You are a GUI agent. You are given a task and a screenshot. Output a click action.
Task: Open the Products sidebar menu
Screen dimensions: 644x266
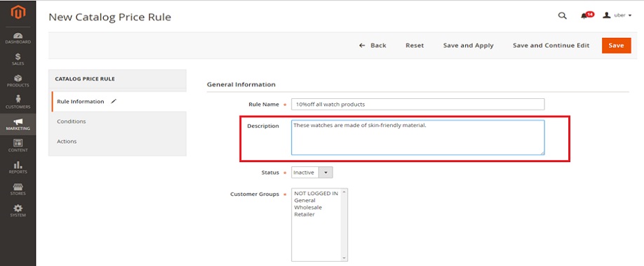pyautogui.click(x=18, y=81)
